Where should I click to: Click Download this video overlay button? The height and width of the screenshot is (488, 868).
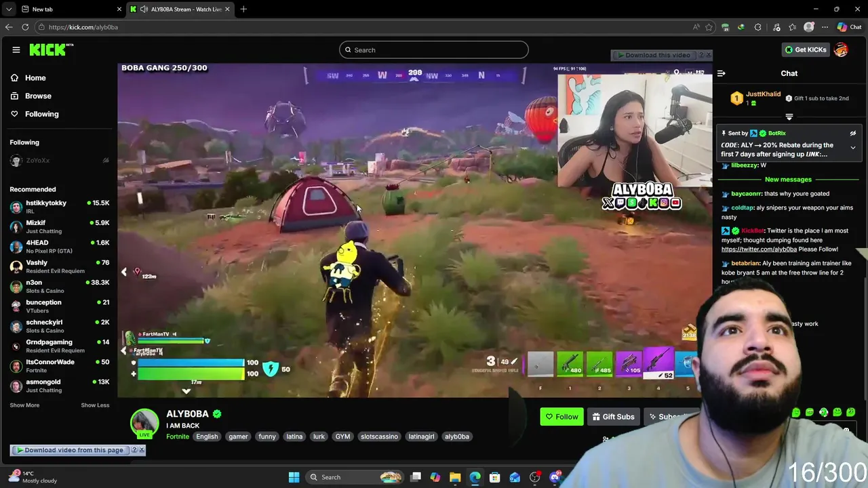(653, 55)
